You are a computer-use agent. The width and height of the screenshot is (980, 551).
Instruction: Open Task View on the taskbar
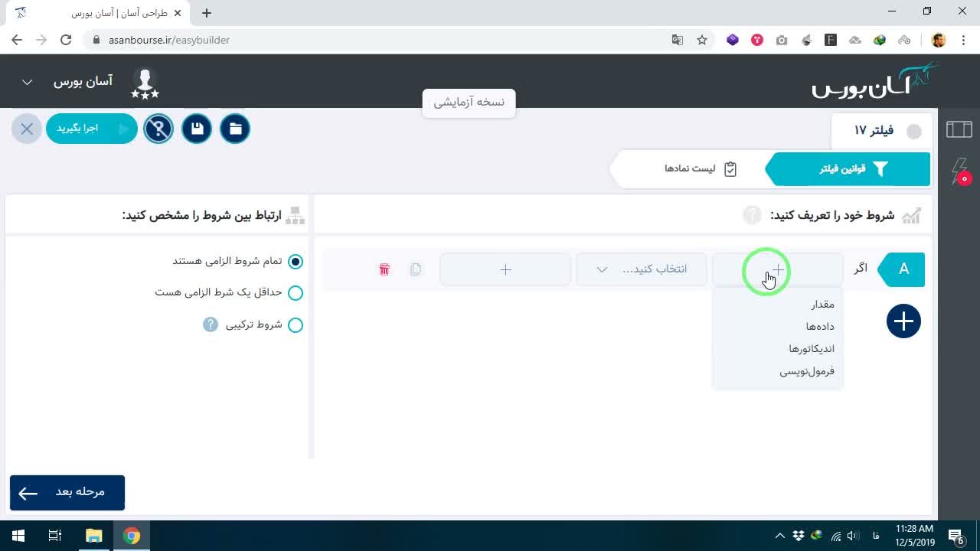click(x=55, y=536)
